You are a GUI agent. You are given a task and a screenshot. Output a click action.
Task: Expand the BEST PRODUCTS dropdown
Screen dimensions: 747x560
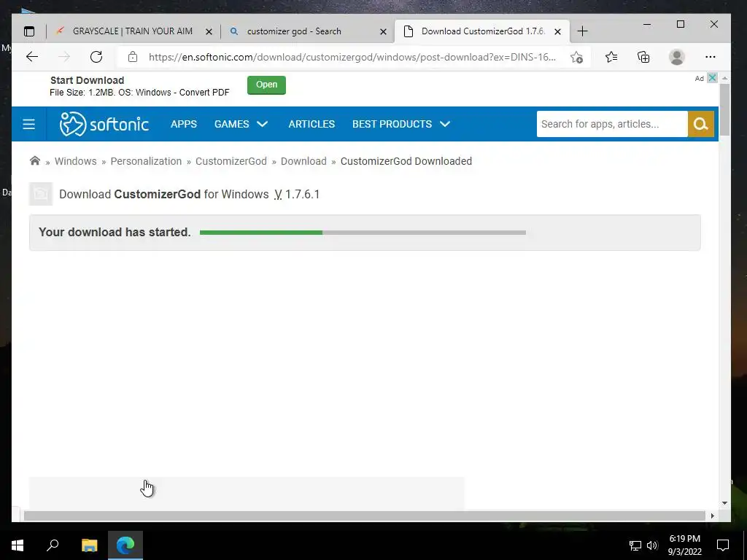[x=401, y=124]
